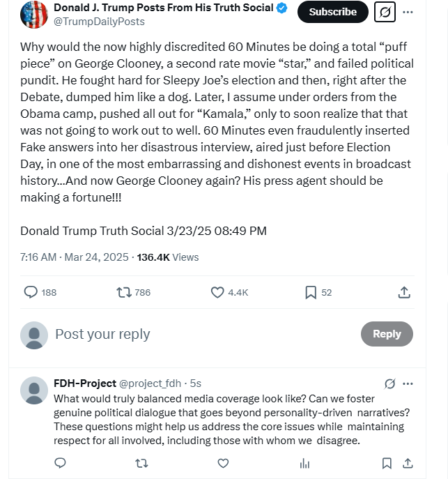The height and width of the screenshot is (479, 448).
Task: Click the Grok icon on FDH-Project reply
Action: point(390,383)
